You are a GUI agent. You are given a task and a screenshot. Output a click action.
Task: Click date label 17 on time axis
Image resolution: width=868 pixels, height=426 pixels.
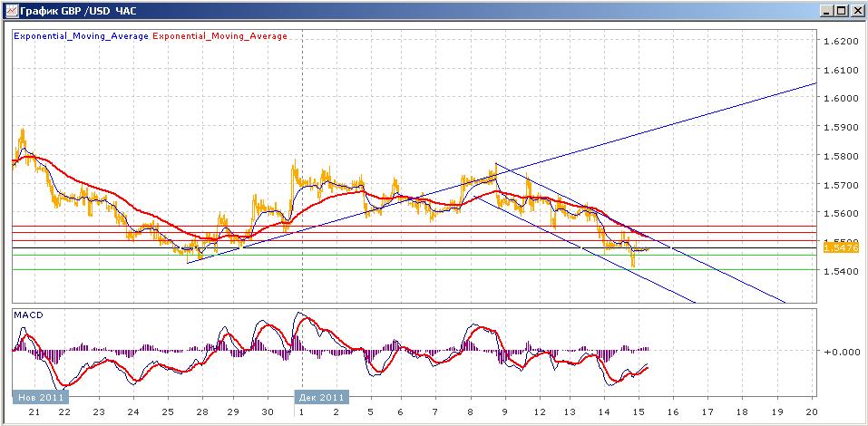pos(708,412)
